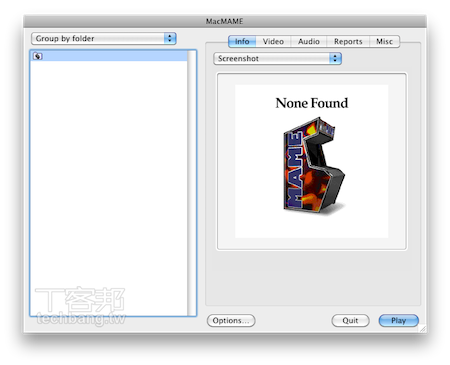Image resolution: width=450 pixels, height=365 pixels.
Task: Switch to the Video tab
Action: click(273, 41)
